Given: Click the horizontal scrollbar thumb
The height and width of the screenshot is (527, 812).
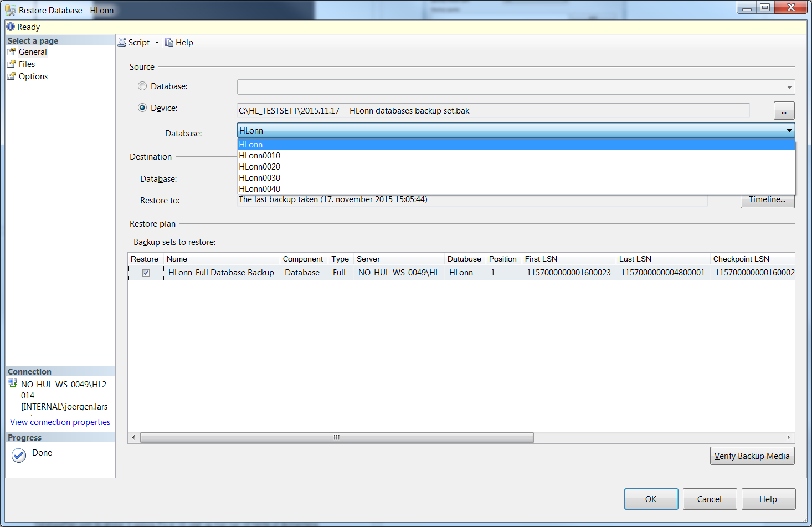Looking at the screenshot, I should click(337, 437).
